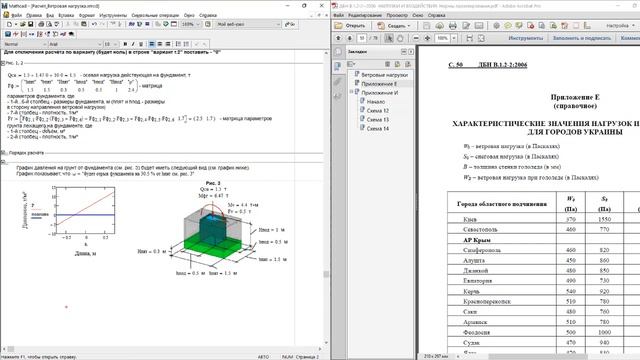640x360 pixels.
Task: Zoom in icon in Acrobat
Action: [427, 38]
